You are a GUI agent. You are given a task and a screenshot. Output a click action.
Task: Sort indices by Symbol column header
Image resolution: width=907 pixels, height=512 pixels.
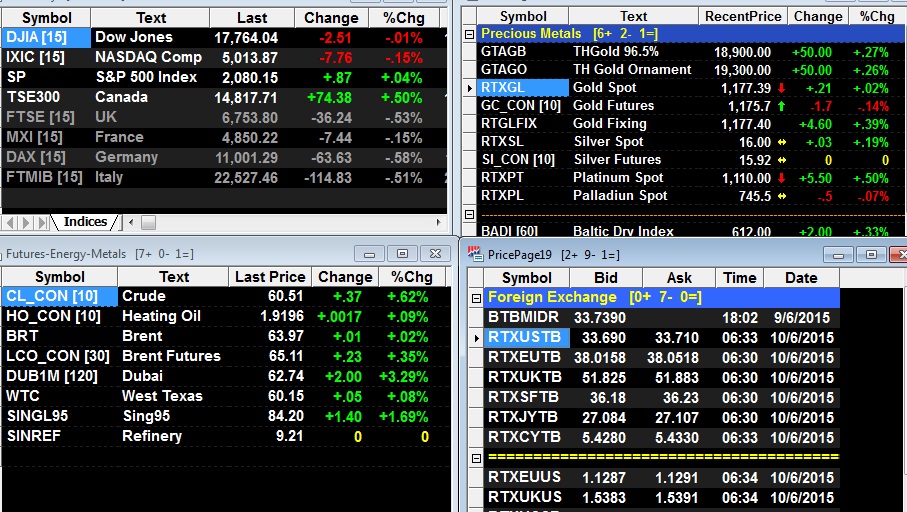(x=46, y=18)
